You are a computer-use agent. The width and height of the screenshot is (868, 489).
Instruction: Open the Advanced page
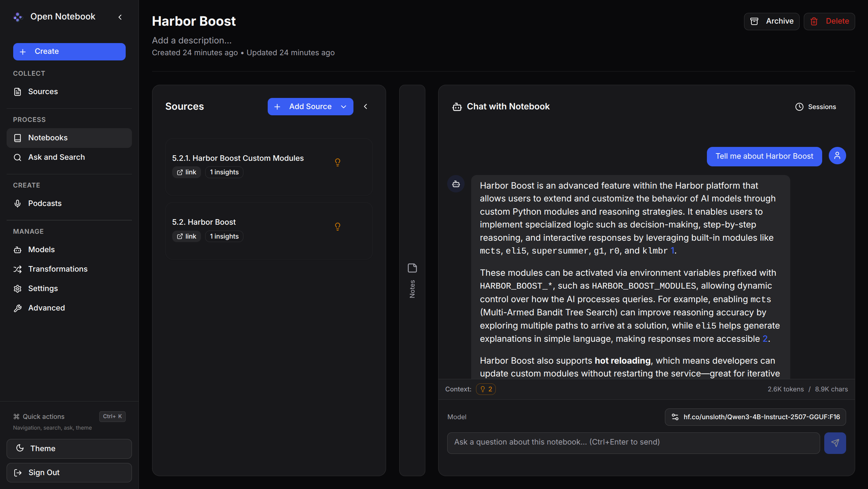point(69,308)
